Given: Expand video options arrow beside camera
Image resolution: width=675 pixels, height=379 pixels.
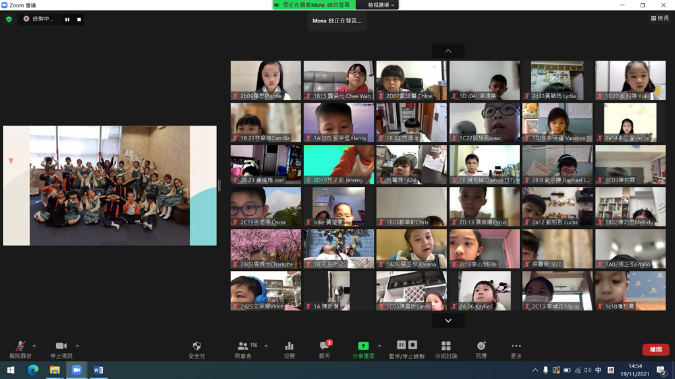Looking at the screenshot, I should (77, 346).
